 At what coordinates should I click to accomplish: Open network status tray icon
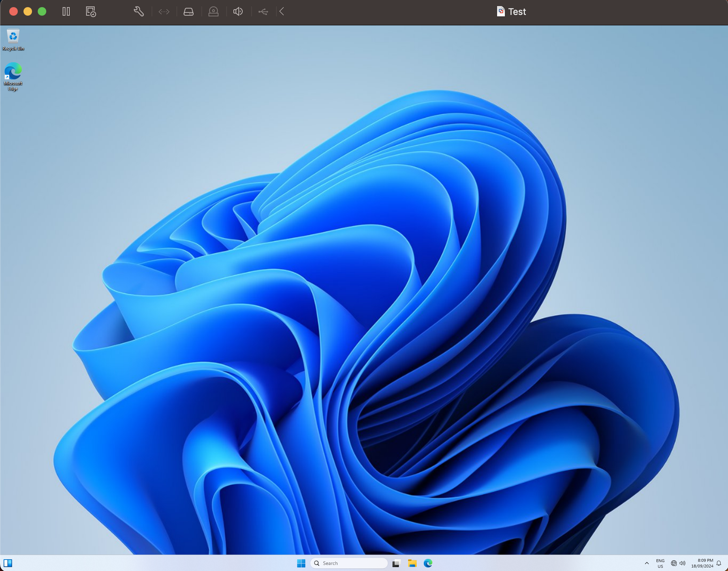pos(674,563)
